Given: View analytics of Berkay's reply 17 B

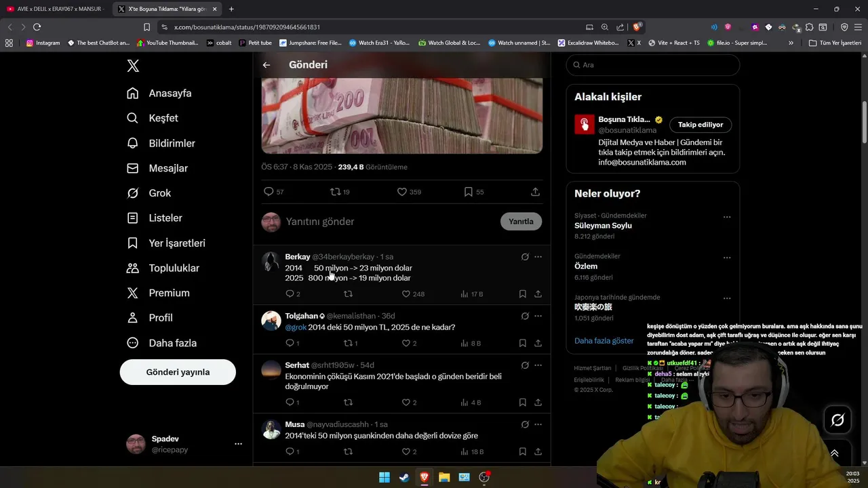Looking at the screenshot, I should [471, 294].
